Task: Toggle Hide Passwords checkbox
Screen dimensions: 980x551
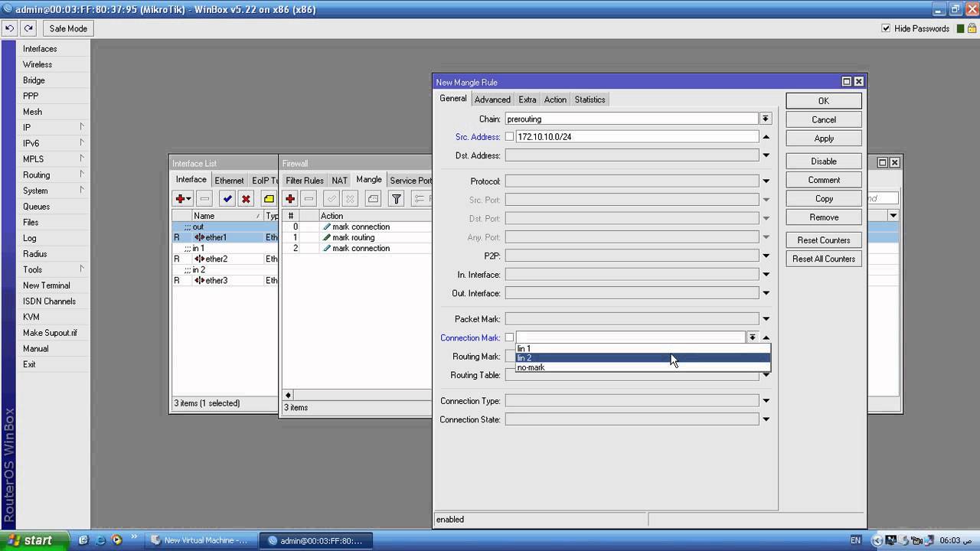Action: [887, 28]
